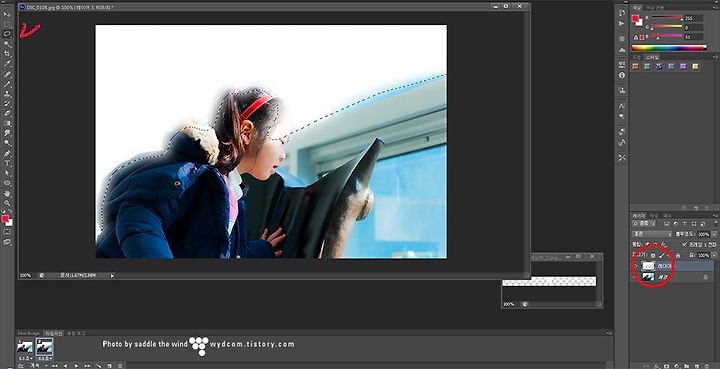Screen dimensions: 720x369
Task: Select the Crop tool
Action: point(7,54)
